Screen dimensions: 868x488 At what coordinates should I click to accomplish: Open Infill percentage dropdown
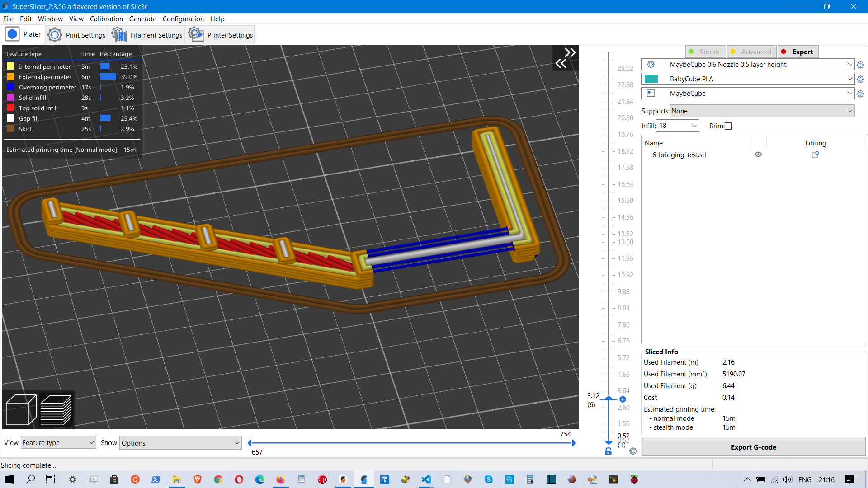(x=678, y=126)
